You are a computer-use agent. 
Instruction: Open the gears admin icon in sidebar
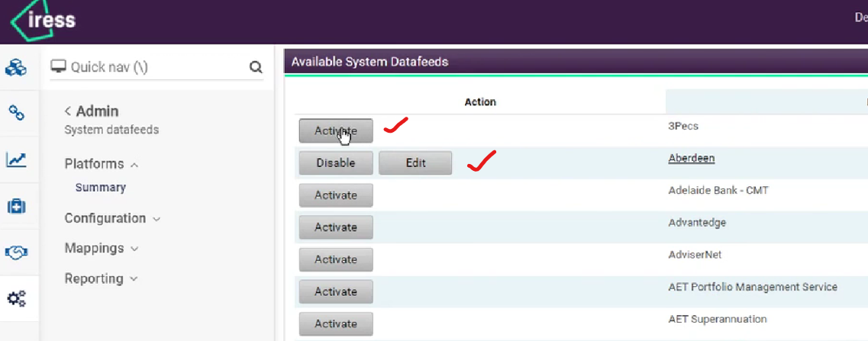(16, 299)
